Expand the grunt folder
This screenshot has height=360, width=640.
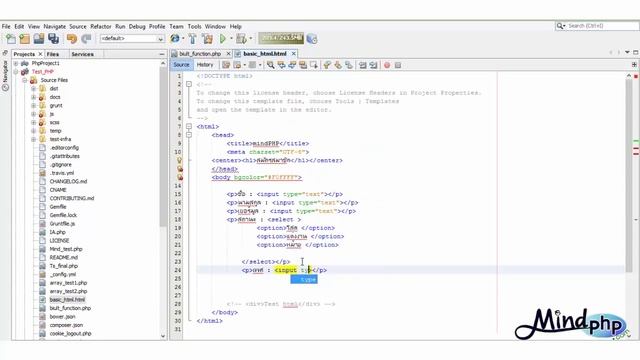33,106
